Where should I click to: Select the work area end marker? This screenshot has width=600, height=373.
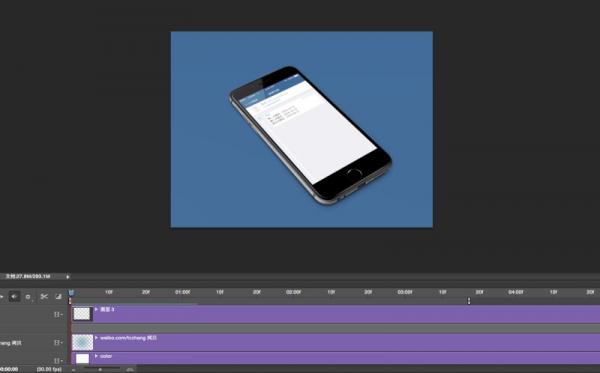(469, 301)
